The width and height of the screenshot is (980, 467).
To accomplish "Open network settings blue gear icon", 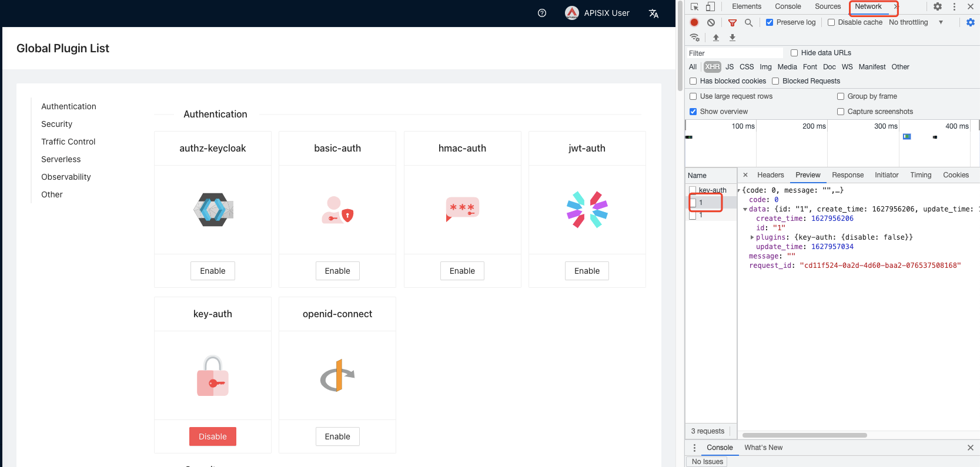I will 971,22.
